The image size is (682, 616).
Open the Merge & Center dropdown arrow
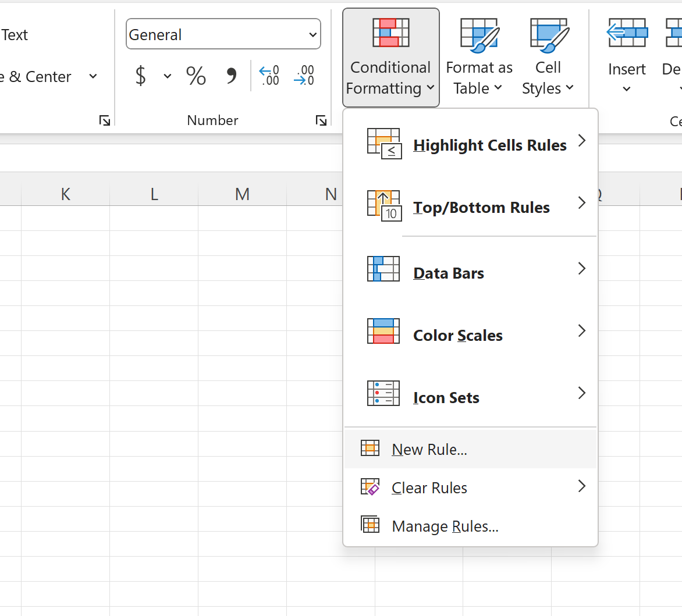click(x=94, y=76)
